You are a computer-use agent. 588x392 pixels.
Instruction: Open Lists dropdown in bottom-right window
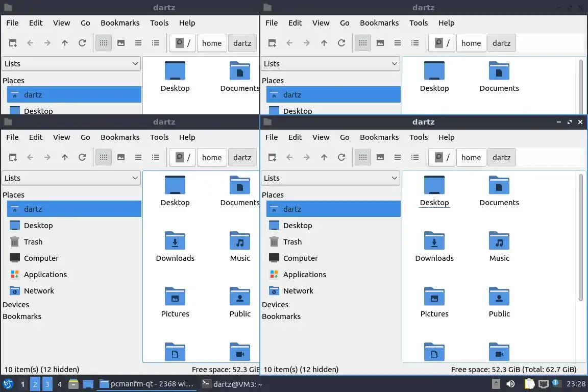(x=330, y=178)
